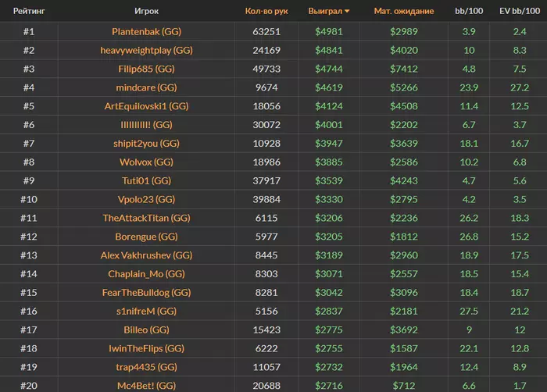Sort by Мат. ожидание column header
Viewport: 547px width, 392px height.
coord(404,12)
